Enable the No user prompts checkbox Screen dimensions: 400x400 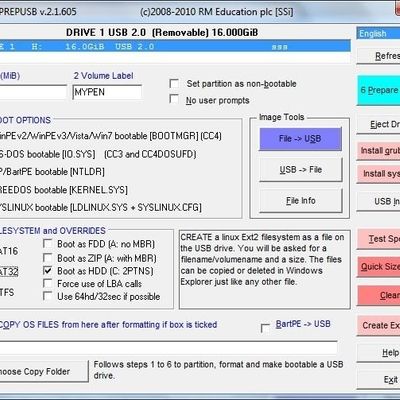174,99
